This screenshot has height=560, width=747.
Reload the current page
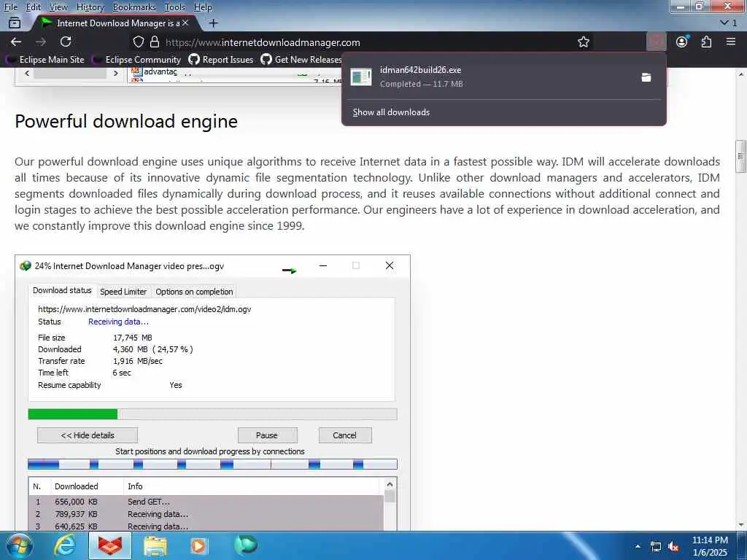click(x=66, y=42)
